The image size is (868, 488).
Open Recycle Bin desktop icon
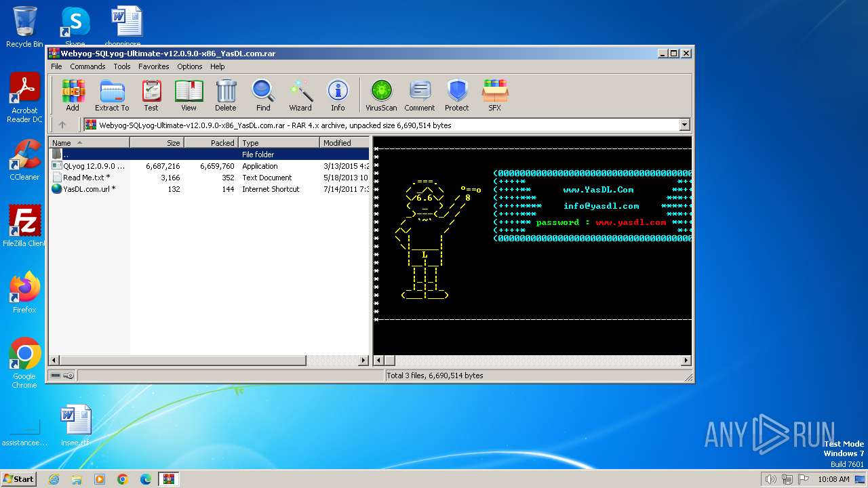tap(24, 27)
